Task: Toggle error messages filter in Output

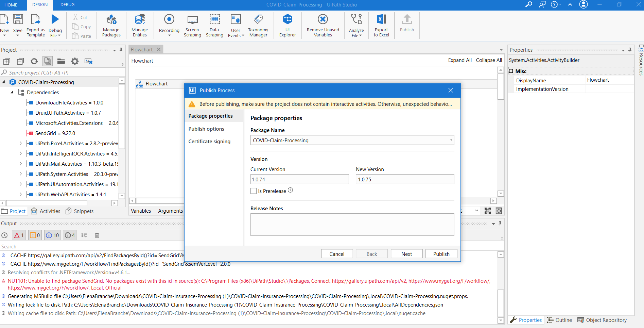Action: [19, 235]
